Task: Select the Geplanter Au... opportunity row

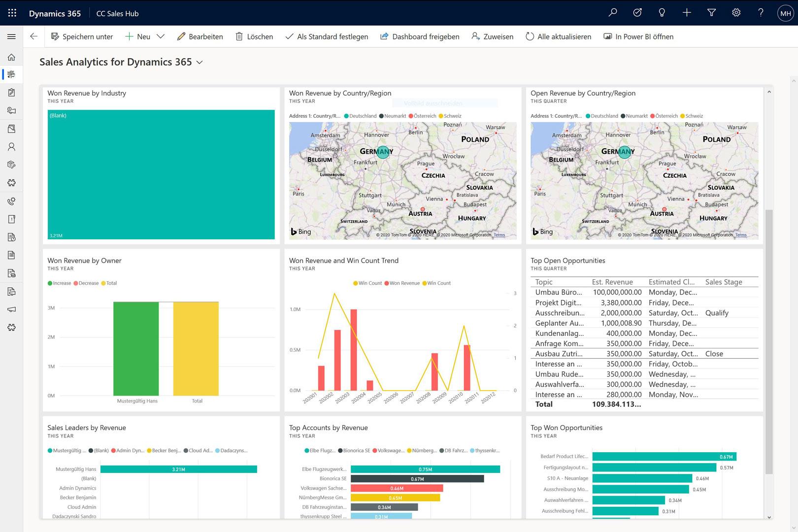Action: pos(644,323)
